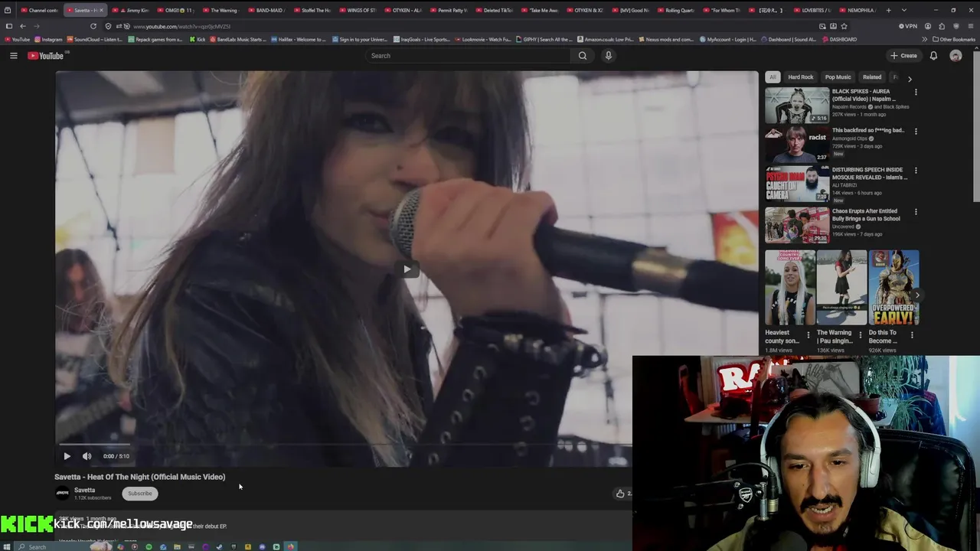980x551 pixels.
Task: Reload the page
Action: [x=93, y=26]
